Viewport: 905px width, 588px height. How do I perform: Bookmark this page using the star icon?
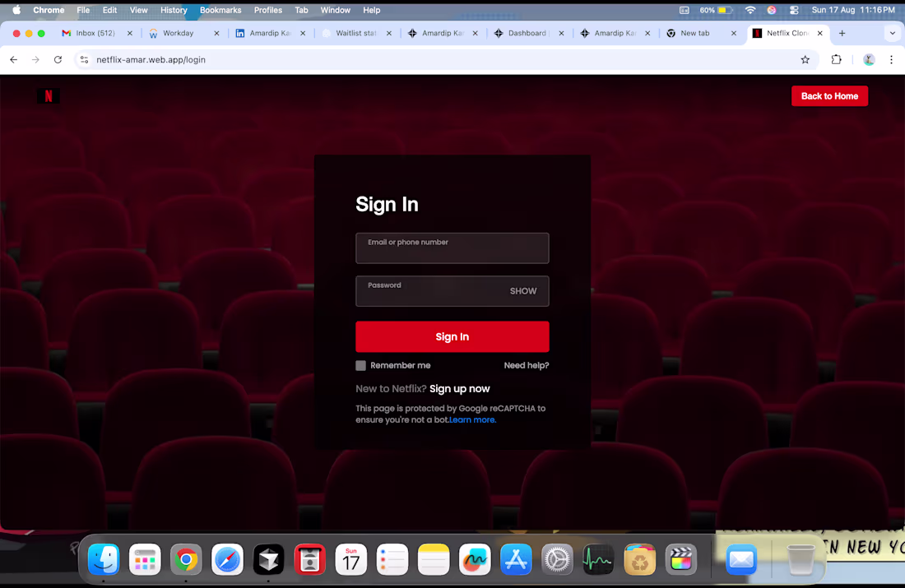click(805, 59)
